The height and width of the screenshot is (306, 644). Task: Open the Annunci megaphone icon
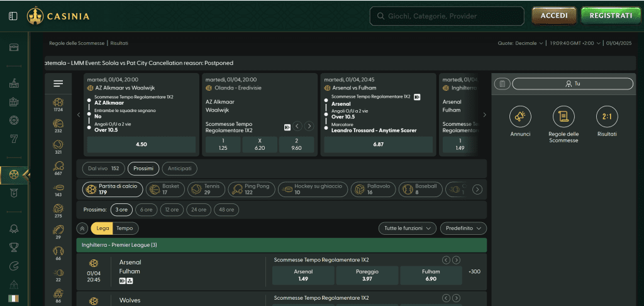pyautogui.click(x=520, y=116)
